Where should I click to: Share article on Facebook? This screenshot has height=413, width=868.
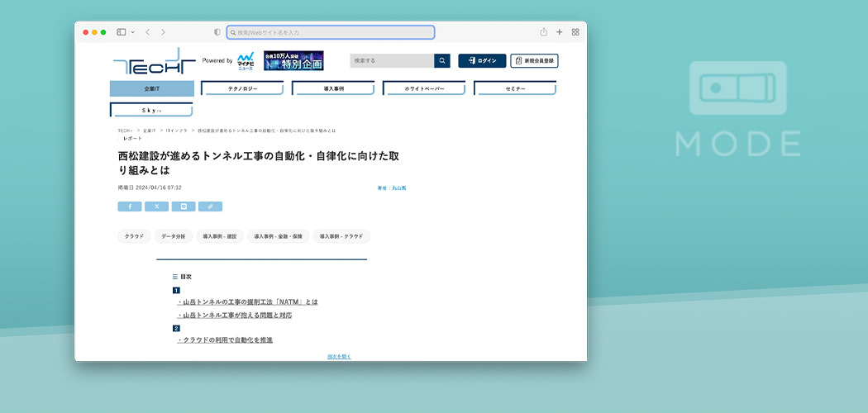point(130,206)
